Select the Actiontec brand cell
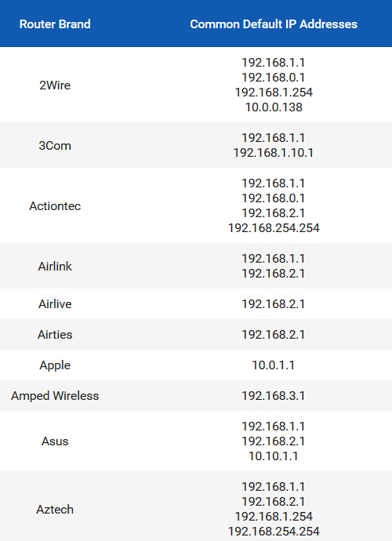 tap(55, 206)
